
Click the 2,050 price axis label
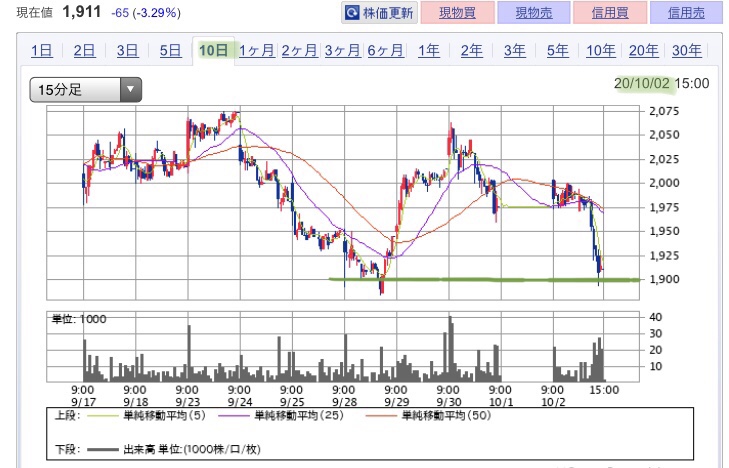pos(664,135)
